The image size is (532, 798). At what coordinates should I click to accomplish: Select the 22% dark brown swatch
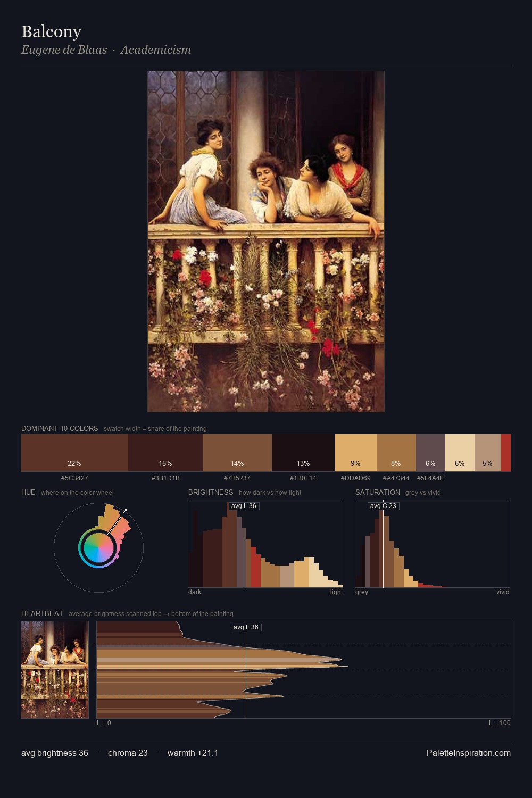point(74,453)
